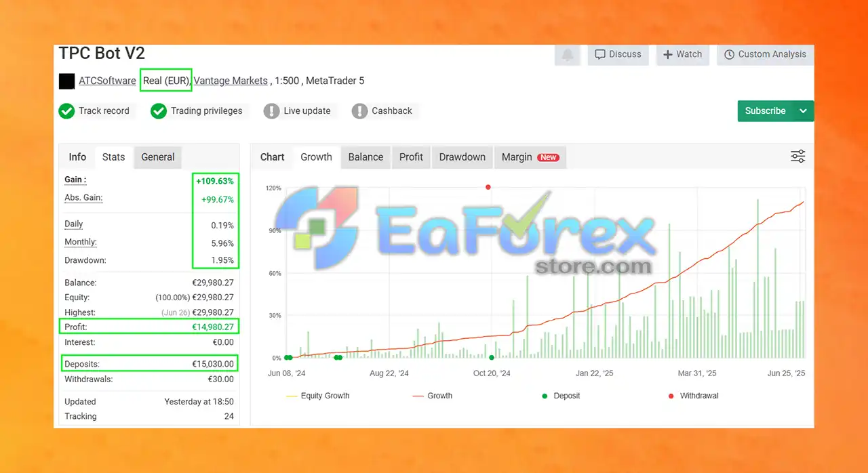Click the black avatar beside ATCSoftware
868x473 pixels.
pyautogui.click(x=66, y=81)
